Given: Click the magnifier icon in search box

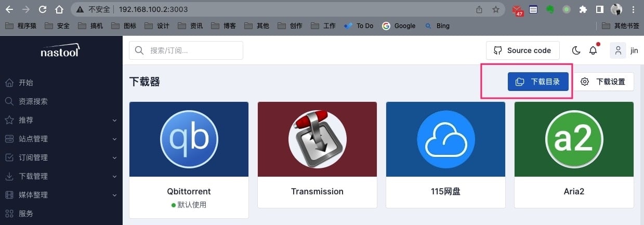Looking at the screenshot, I should point(139,50).
